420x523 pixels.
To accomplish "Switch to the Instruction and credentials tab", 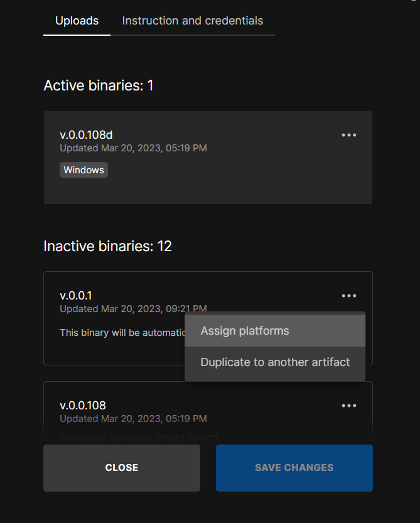I will point(192,21).
